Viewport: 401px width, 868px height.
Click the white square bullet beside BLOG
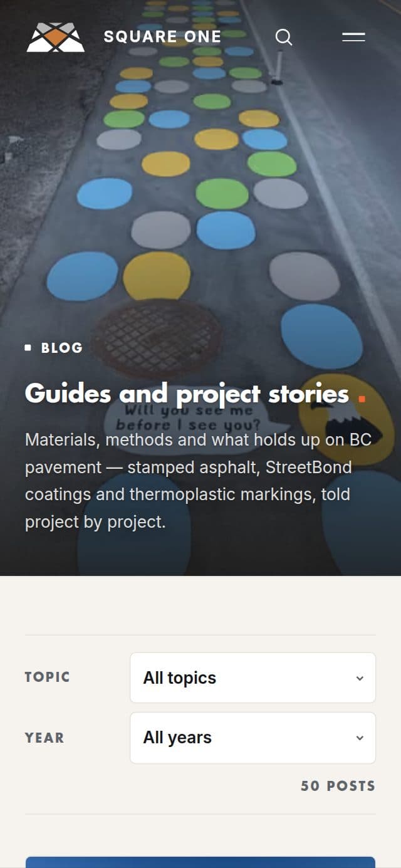(28, 347)
